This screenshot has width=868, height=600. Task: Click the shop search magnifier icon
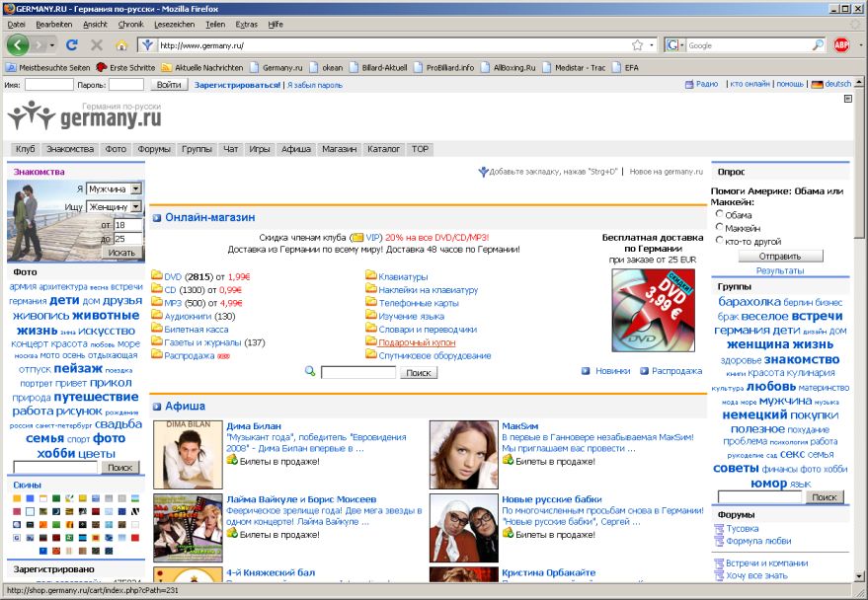(310, 371)
